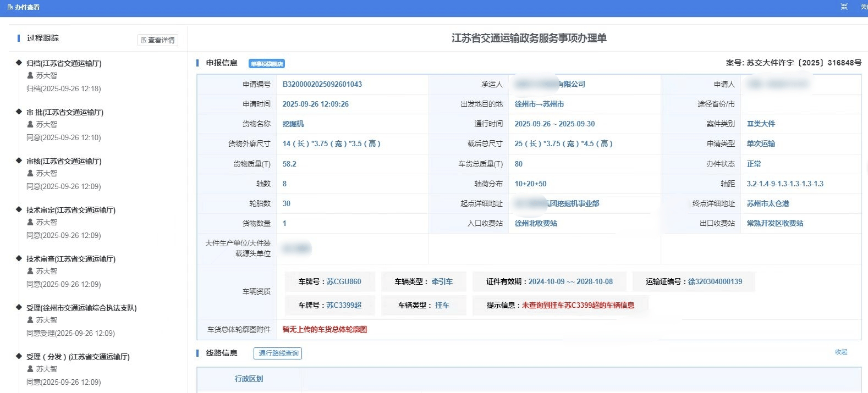
Task: Open 查看详情 in the process tracking panel
Action: 158,40
